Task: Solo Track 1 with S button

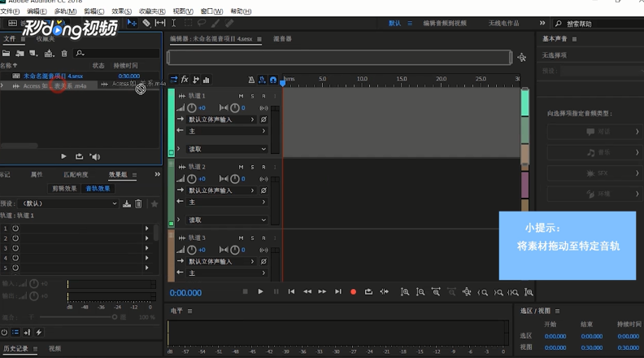Action: [252, 96]
